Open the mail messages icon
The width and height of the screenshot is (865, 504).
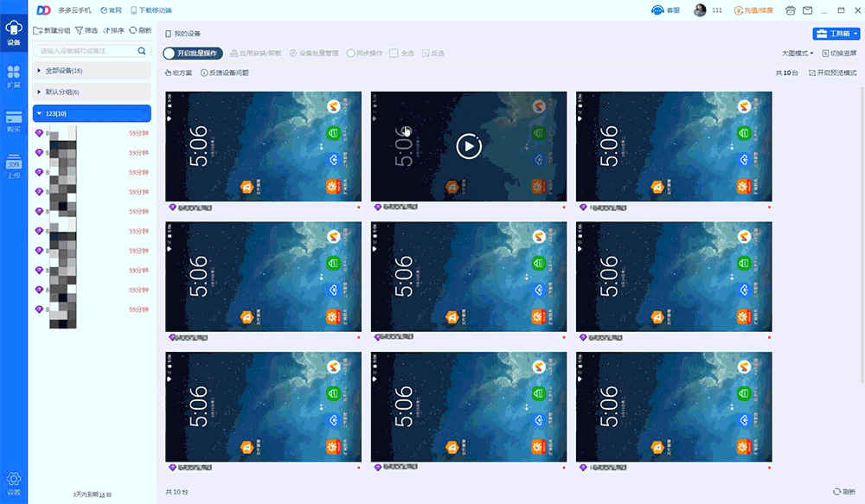click(x=808, y=10)
